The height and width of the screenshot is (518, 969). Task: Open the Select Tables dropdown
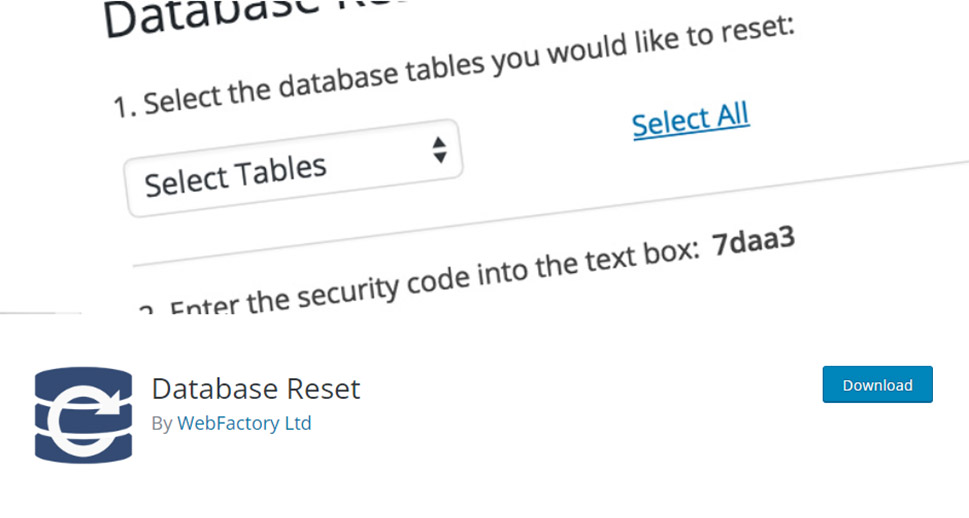pyautogui.click(x=294, y=169)
